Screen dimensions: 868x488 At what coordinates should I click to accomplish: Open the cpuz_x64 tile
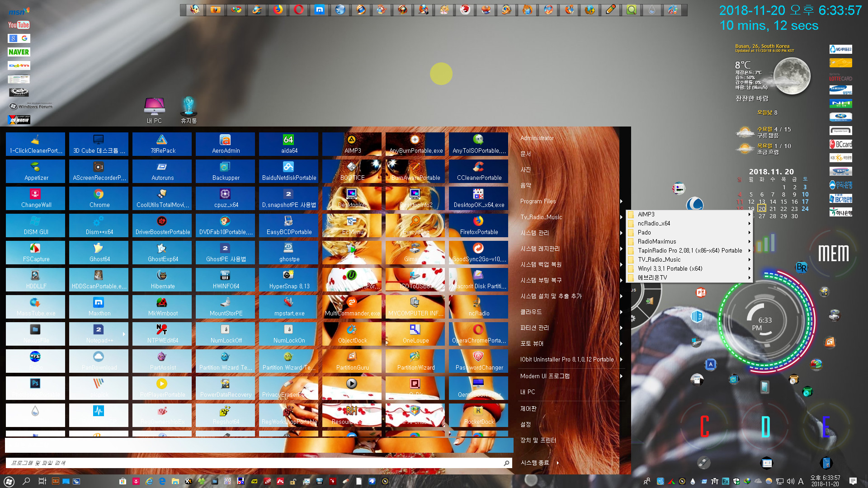[226, 198]
